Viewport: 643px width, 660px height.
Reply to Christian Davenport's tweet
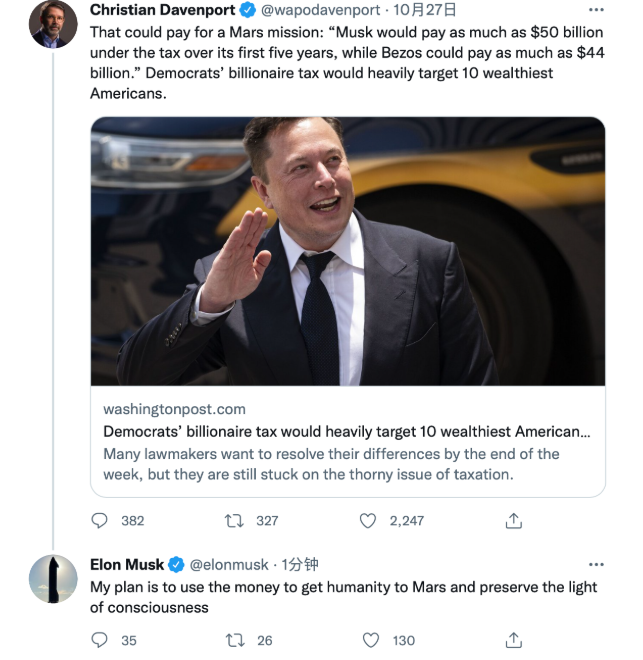point(100,521)
